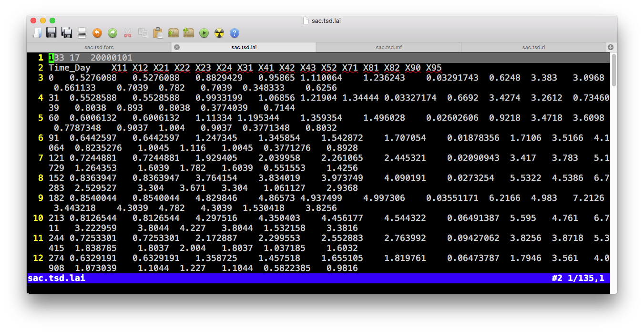Click the Save All files icon

coord(67,33)
